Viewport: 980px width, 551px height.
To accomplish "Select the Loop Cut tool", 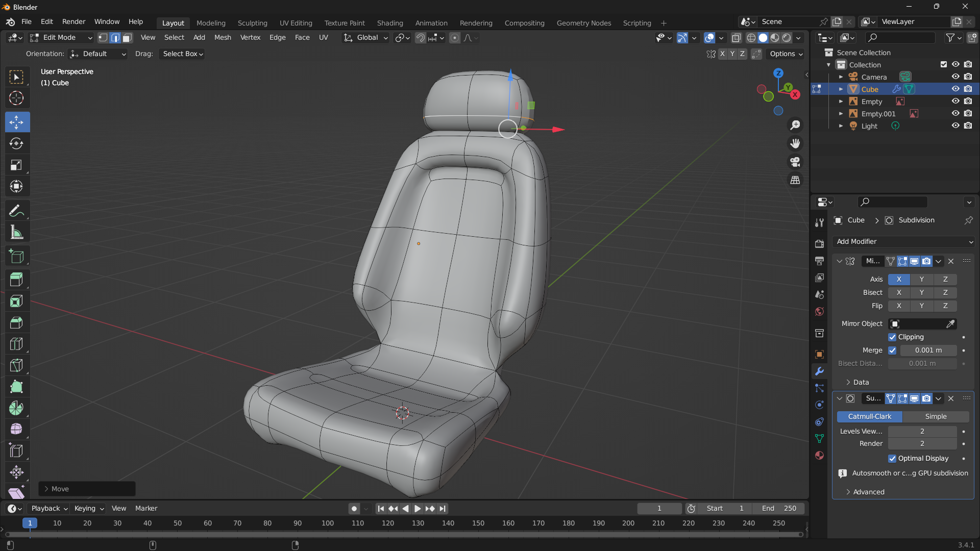I will pos(16,344).
